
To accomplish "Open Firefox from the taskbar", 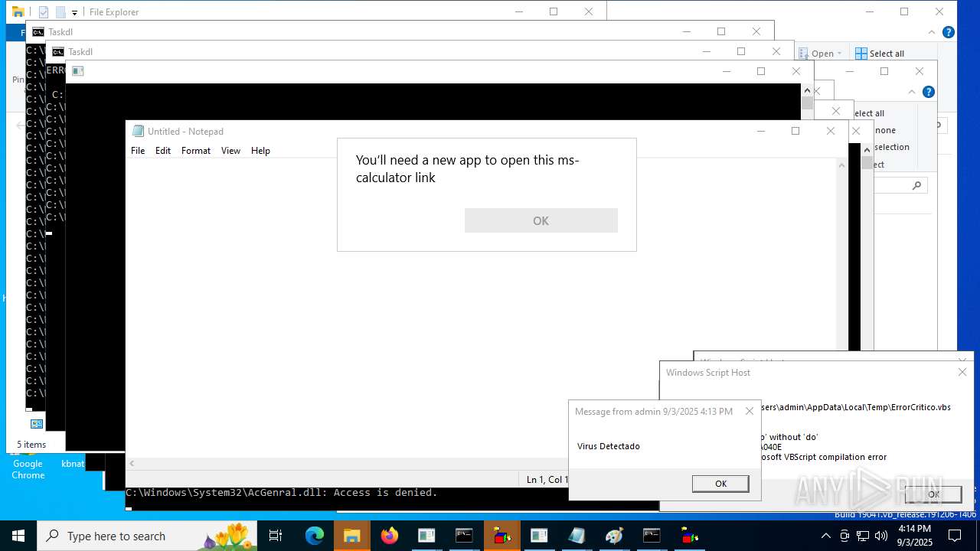I will [390, 536].
